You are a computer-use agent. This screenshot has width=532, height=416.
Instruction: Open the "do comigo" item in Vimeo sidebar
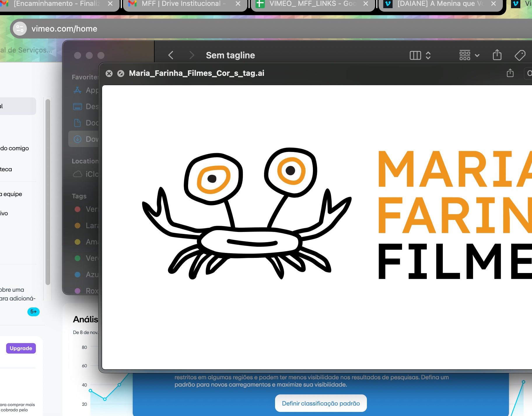point(15,148)
